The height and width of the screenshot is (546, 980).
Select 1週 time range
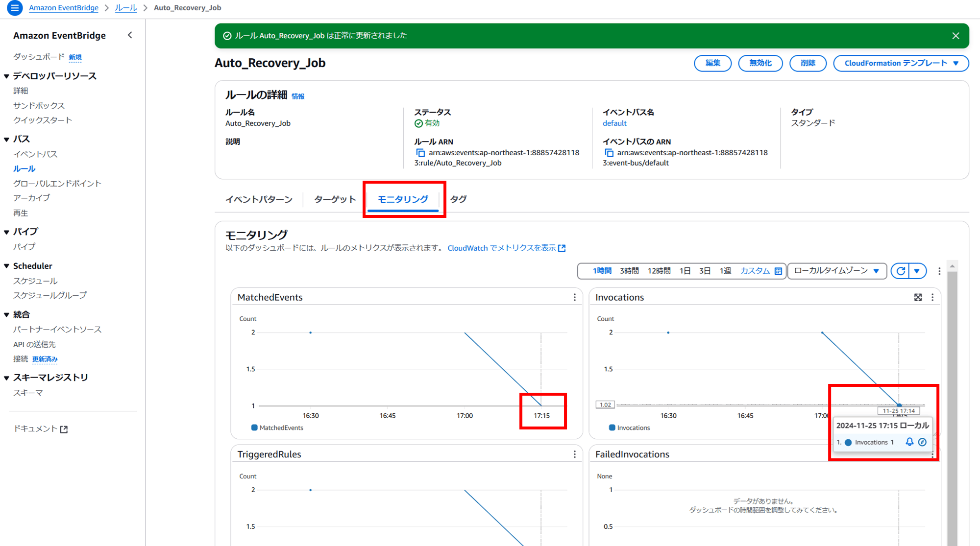(725, 271)
